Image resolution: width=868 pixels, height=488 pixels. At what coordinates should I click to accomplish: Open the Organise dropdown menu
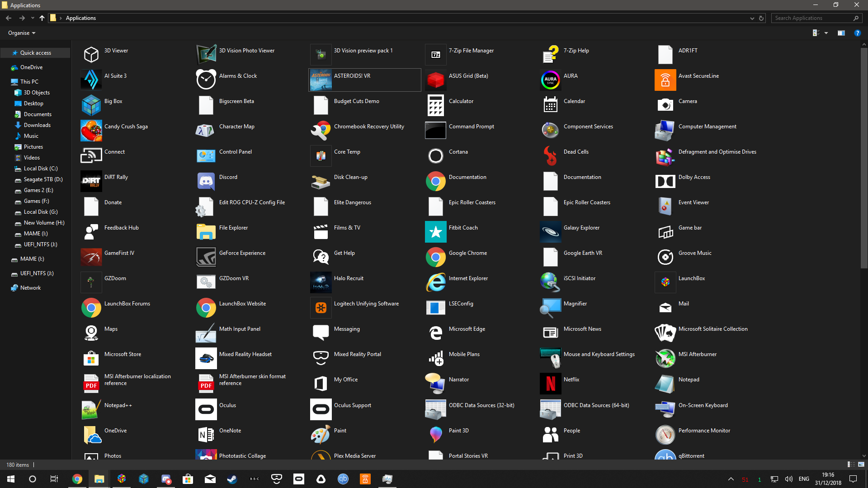point(22,33)
